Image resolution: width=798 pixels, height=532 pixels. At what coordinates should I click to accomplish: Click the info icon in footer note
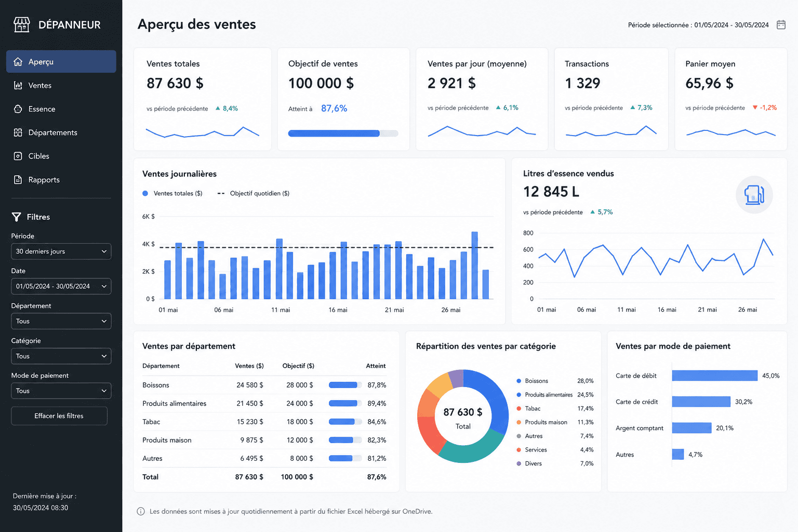141,511
